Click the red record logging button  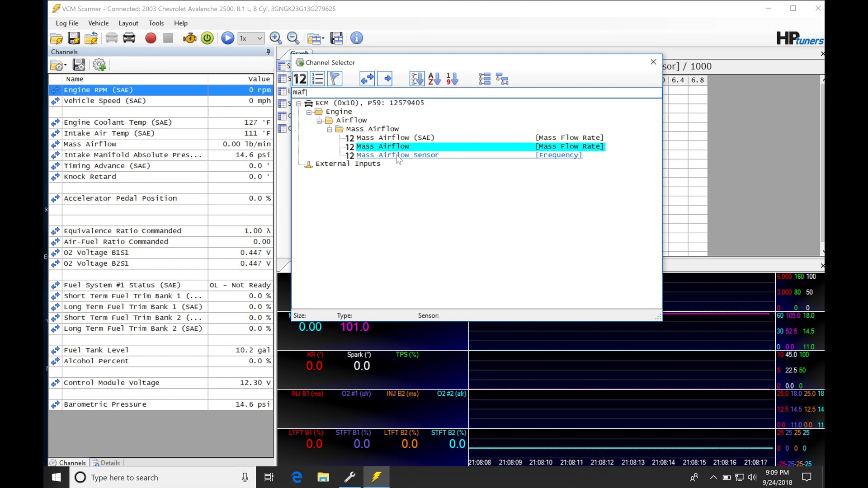coord(151,38)
